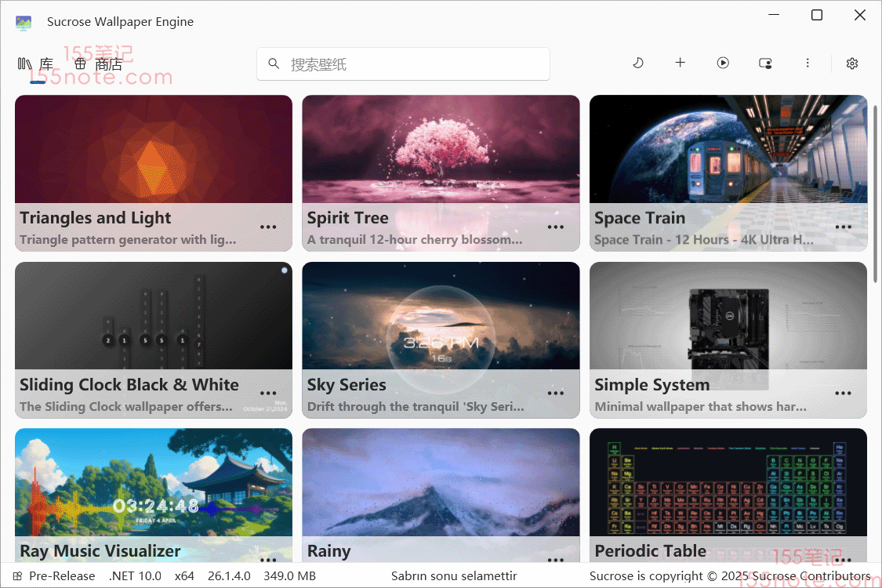Switch to the 库 library tab
Viewport: 882px width, 588px height.
[x=36, y=64]
